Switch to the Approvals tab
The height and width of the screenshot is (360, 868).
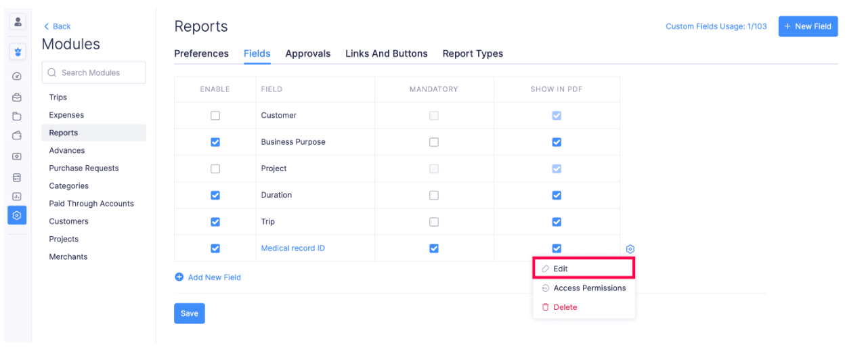click(307, 53)
